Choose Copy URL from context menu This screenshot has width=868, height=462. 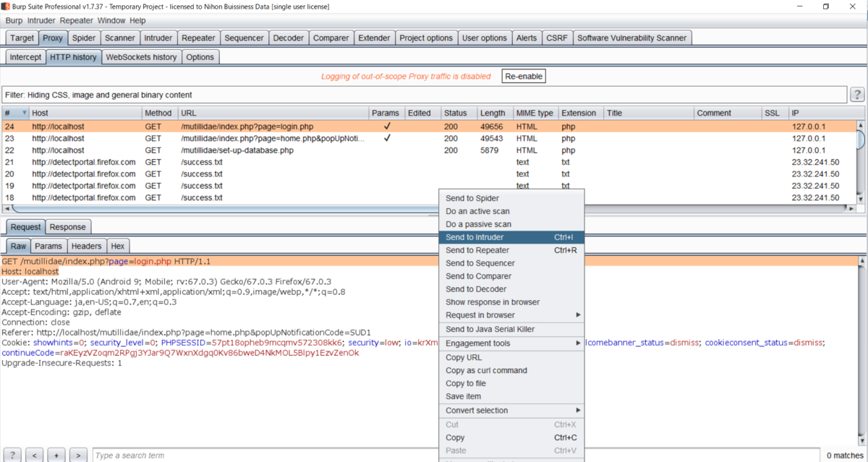coord(511,357)
